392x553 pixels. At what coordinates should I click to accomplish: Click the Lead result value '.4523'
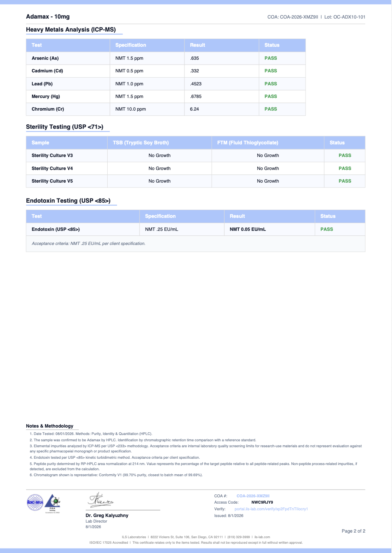196,84
